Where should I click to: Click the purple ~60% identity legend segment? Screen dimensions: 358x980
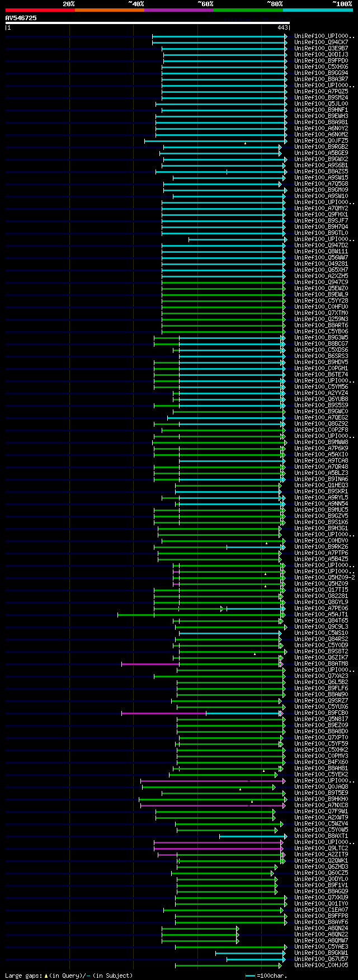coord(179,10)
